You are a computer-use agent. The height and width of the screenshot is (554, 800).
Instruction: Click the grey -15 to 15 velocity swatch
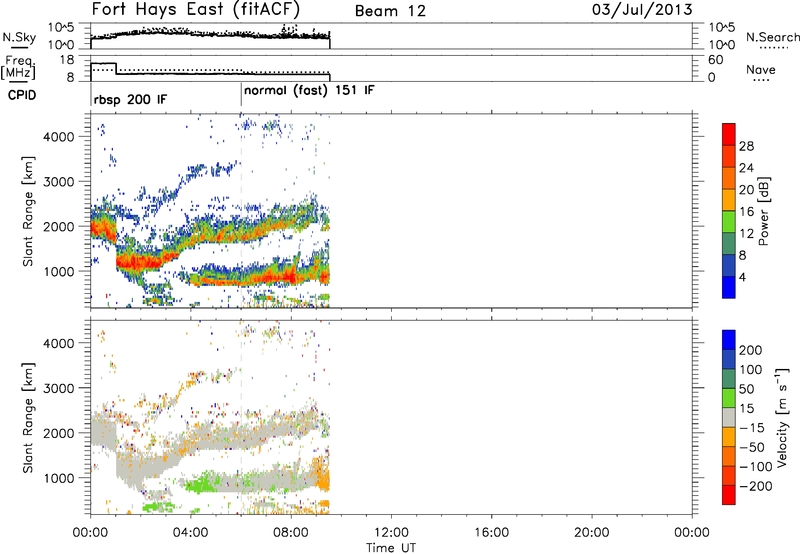tap(729, 417)
